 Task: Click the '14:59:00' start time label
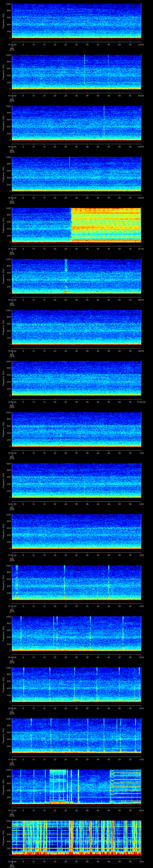tap(12, 402)
